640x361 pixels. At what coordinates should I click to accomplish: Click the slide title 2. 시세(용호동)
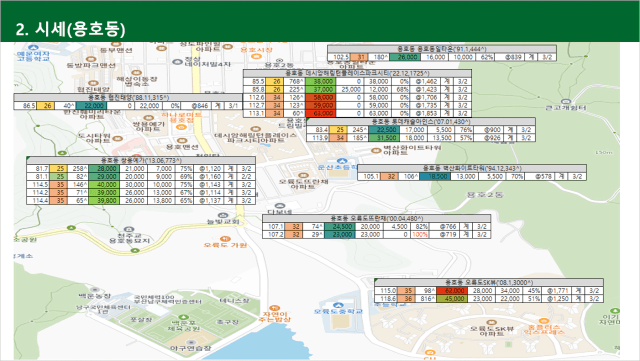(x=70, y=29)
